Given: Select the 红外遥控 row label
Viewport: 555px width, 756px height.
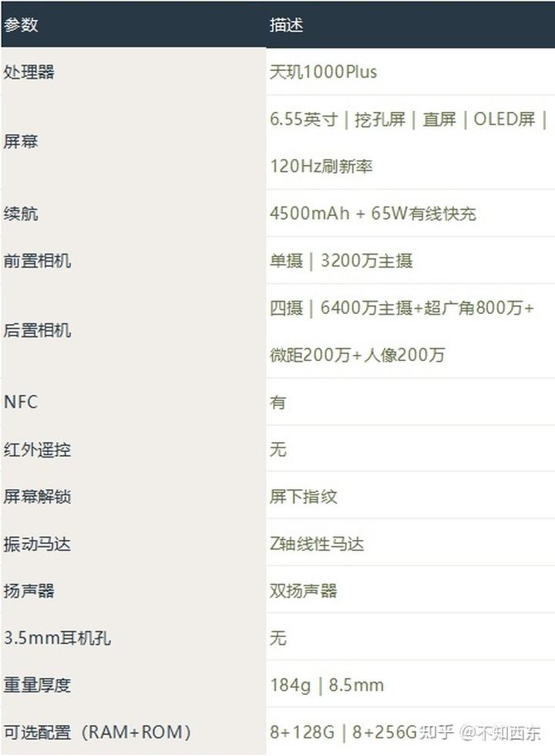Looking at the screenshot, I should click(37, 450).
